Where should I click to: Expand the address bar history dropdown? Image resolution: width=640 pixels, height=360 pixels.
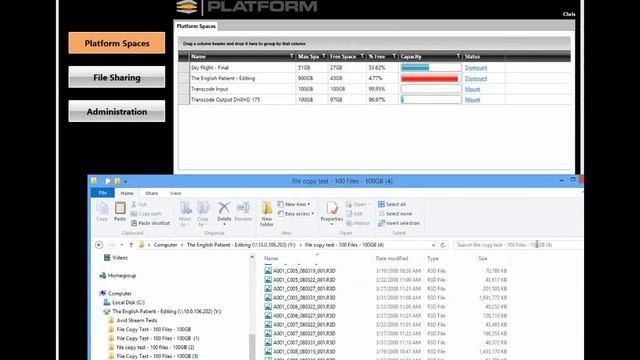pos(433,245)
